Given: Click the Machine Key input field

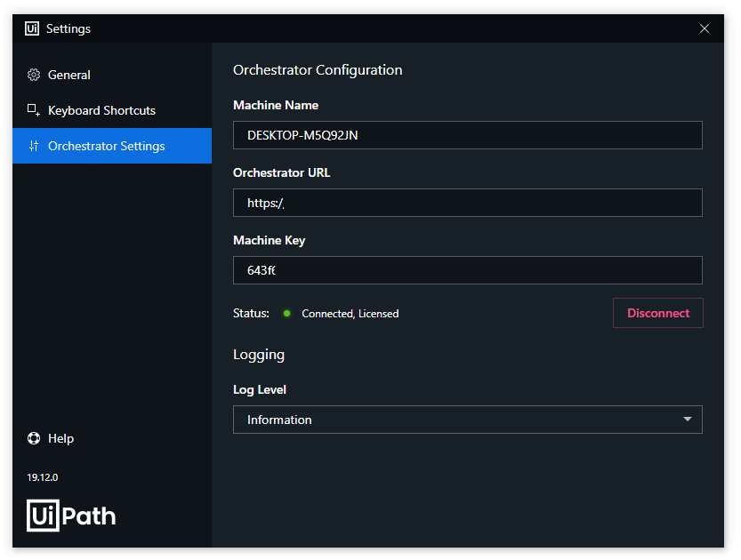Looking at the screenshot, I should click(x=467, y=270).
